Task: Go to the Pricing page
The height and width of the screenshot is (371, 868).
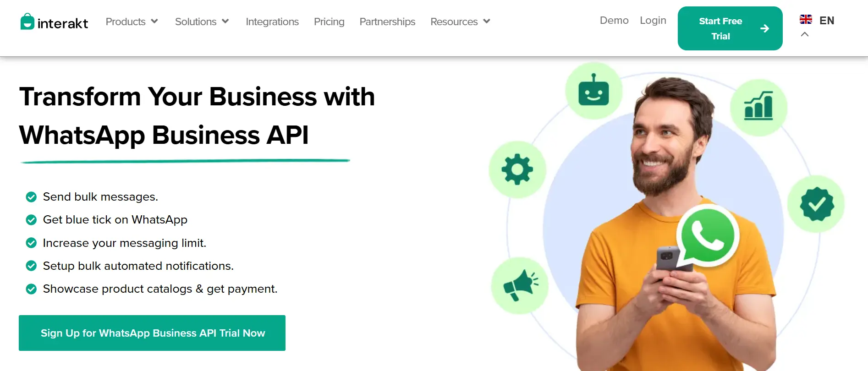Action: pos(329,22)
